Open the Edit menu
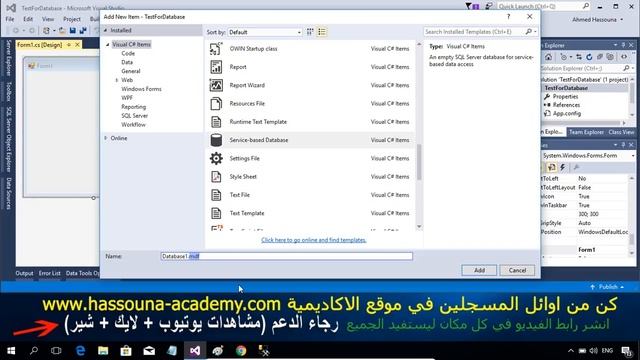This screenshot has width=640, height=360. point(28,19)
